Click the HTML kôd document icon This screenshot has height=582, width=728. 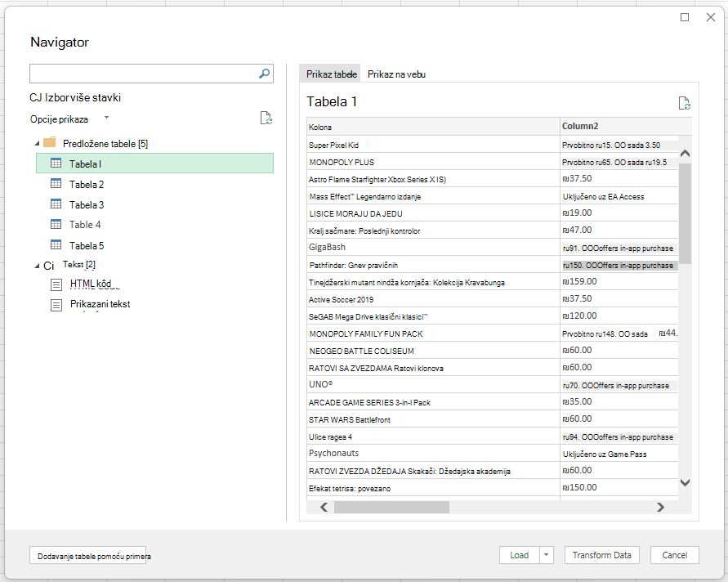pyautogui.click(x=56, y=284)
